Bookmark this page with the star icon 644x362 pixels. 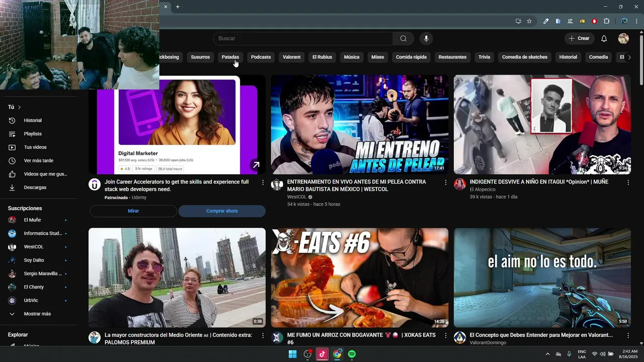click(529, 21)
